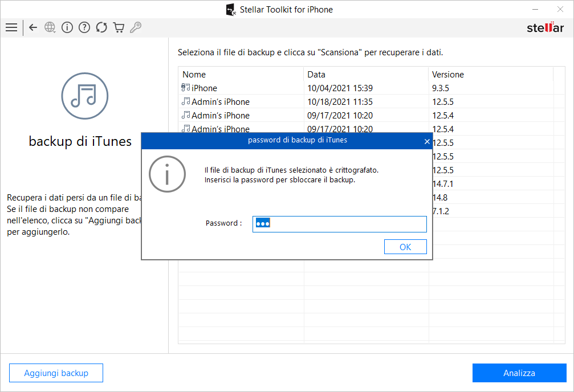Sort by Nome column header
The image size is (574, 392).
(241, 74)
